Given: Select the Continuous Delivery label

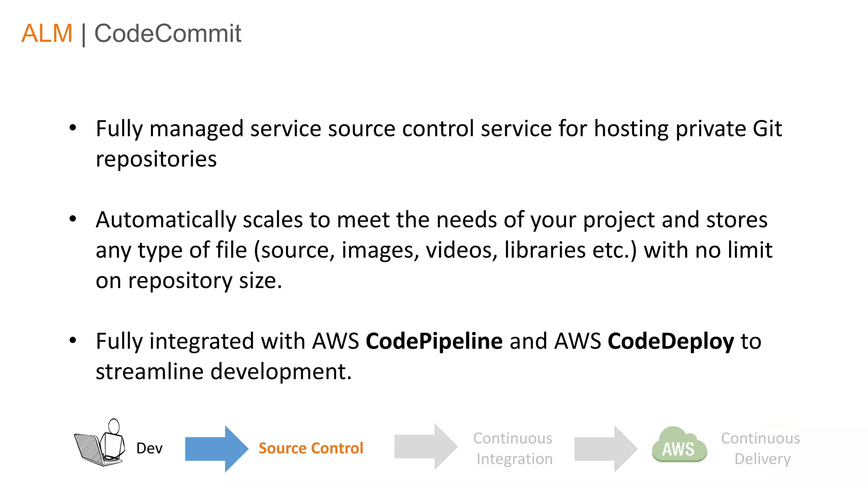Looking at the screenshot, I should click(761, 448).
